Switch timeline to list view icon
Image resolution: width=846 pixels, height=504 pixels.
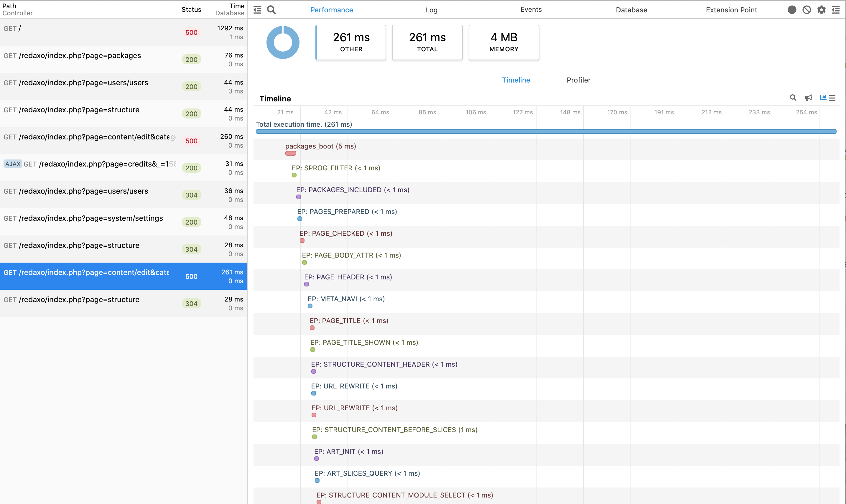(x=832, y=98)
